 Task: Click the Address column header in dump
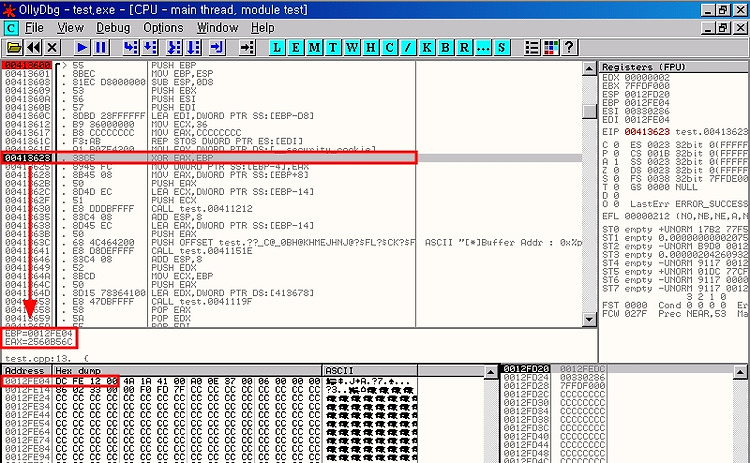pyautogui.click(x=26, y=371)
